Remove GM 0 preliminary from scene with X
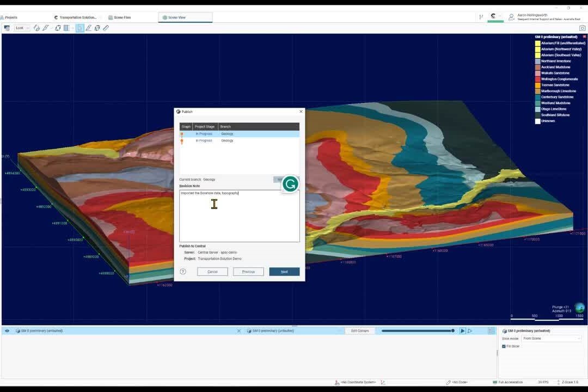588x392 pixels. pos(239,330)
